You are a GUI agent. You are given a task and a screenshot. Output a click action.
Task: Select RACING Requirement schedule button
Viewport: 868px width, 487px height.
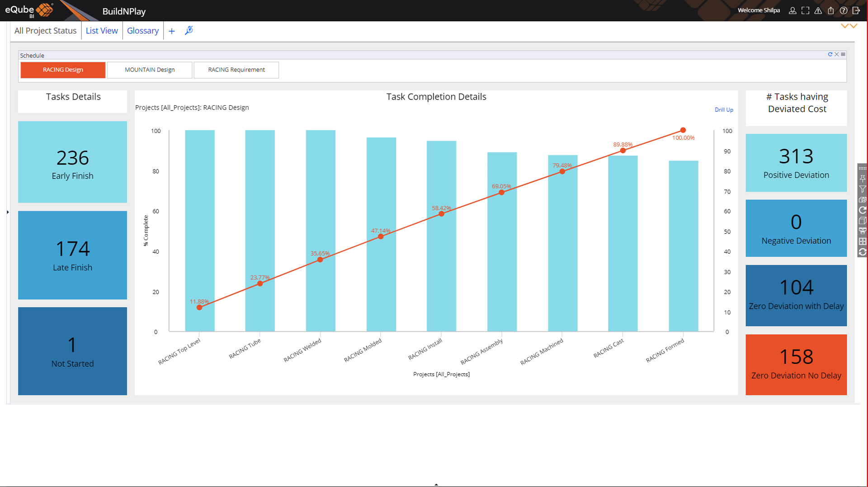(236, 70)
